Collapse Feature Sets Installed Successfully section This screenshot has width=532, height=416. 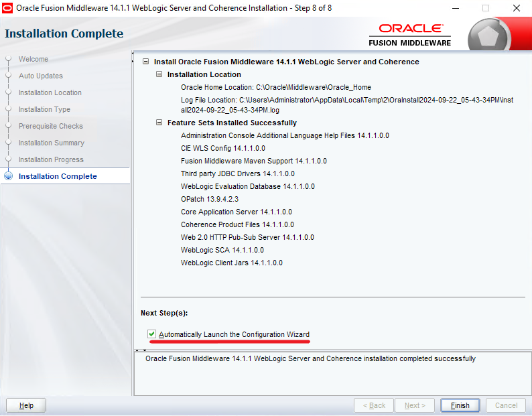click(159, 123)
